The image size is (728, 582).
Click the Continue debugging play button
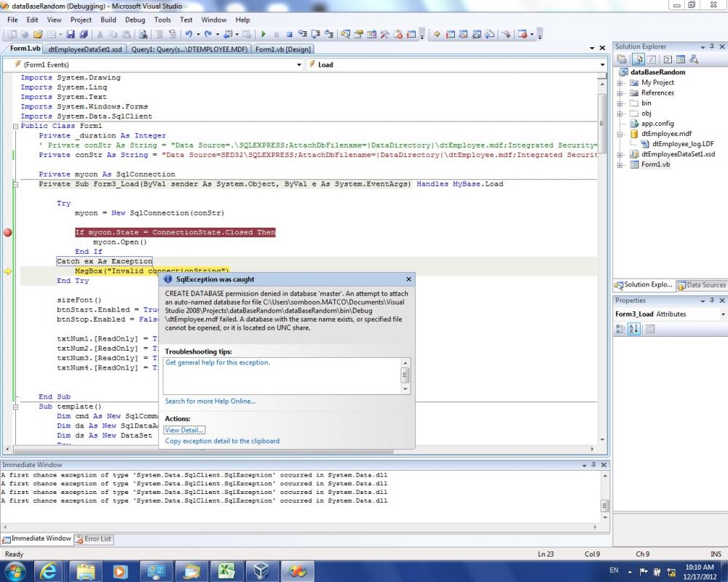tap(264, 34)
